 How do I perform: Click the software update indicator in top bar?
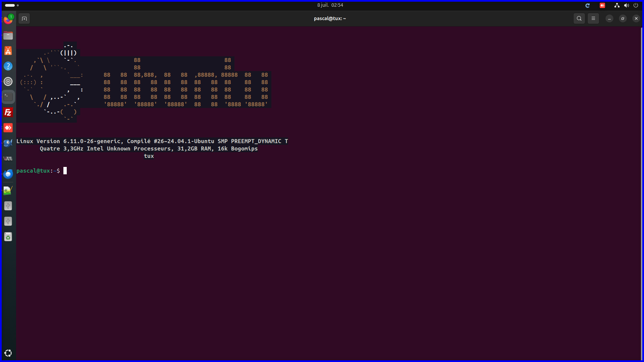588,5
